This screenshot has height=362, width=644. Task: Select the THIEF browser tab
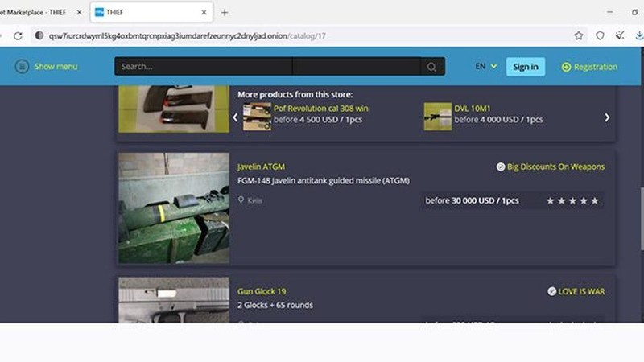click(x=145, y=12)
